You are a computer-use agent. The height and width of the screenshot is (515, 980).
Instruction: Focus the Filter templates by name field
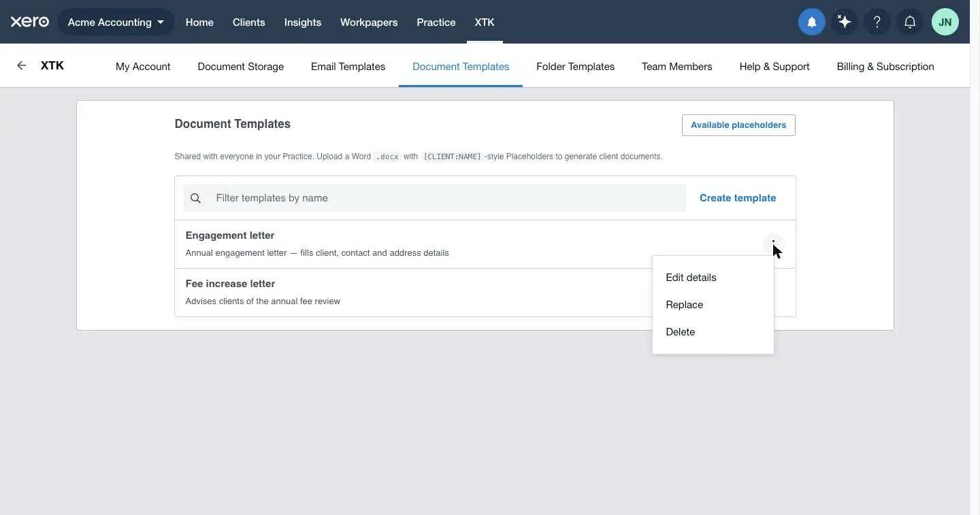pos(435,198)
